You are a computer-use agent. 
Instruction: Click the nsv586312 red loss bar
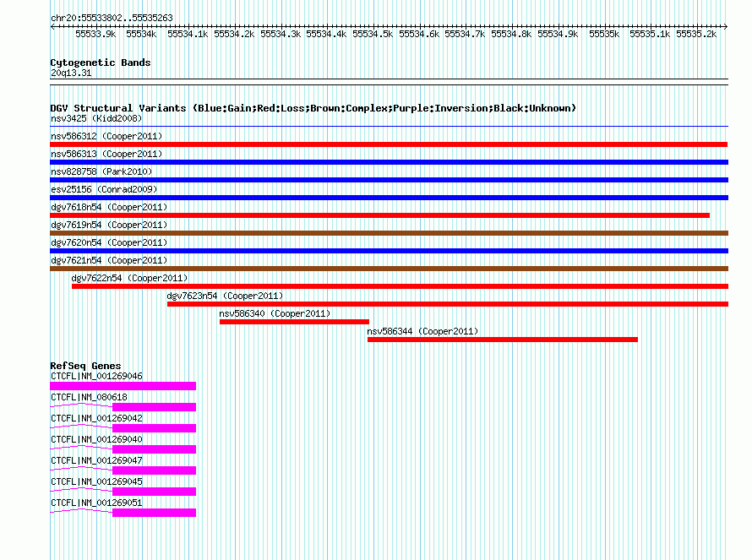(389, 144)
